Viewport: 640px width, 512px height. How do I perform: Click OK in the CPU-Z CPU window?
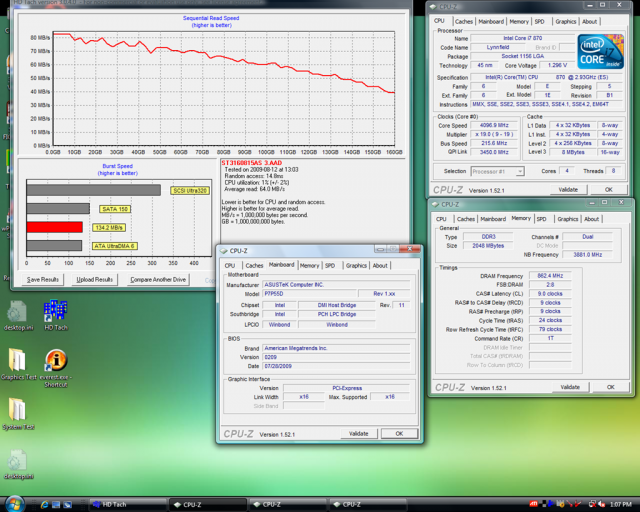pos(609,189)
